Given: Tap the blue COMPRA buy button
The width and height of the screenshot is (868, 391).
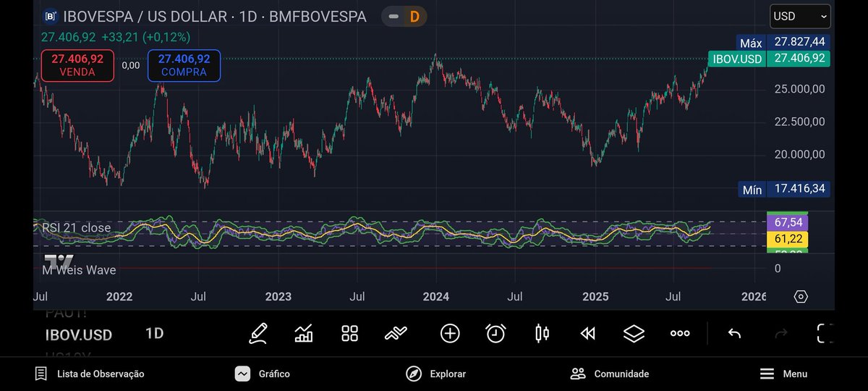Looking at the screenshot, I should (184, 66).
